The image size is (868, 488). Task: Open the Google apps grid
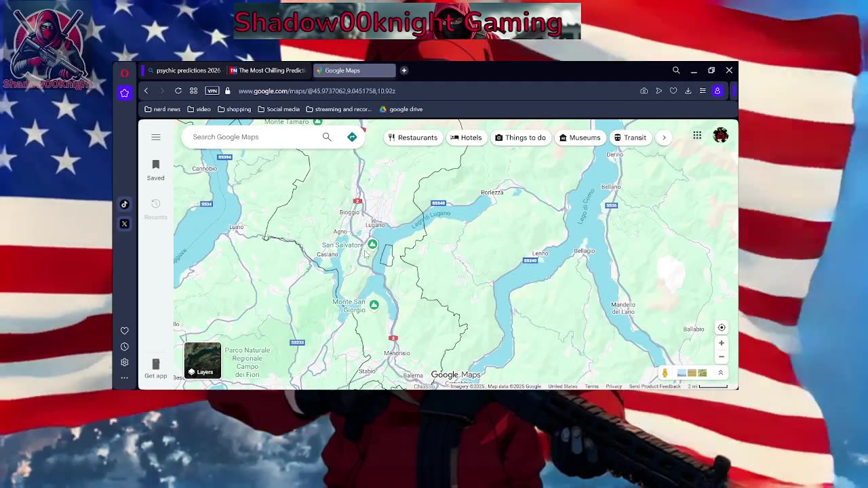697,136
